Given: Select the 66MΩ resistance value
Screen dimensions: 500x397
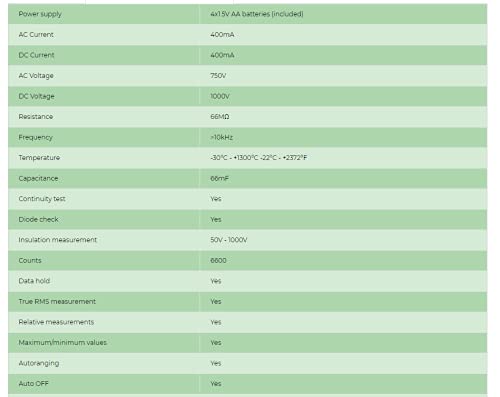Looking at the screenshot, I should coord(220,117).
